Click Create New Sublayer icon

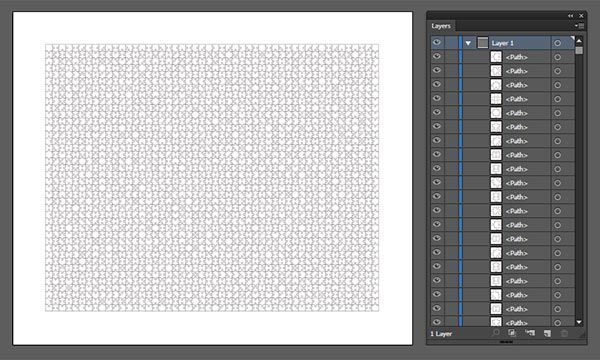point(530,333)
